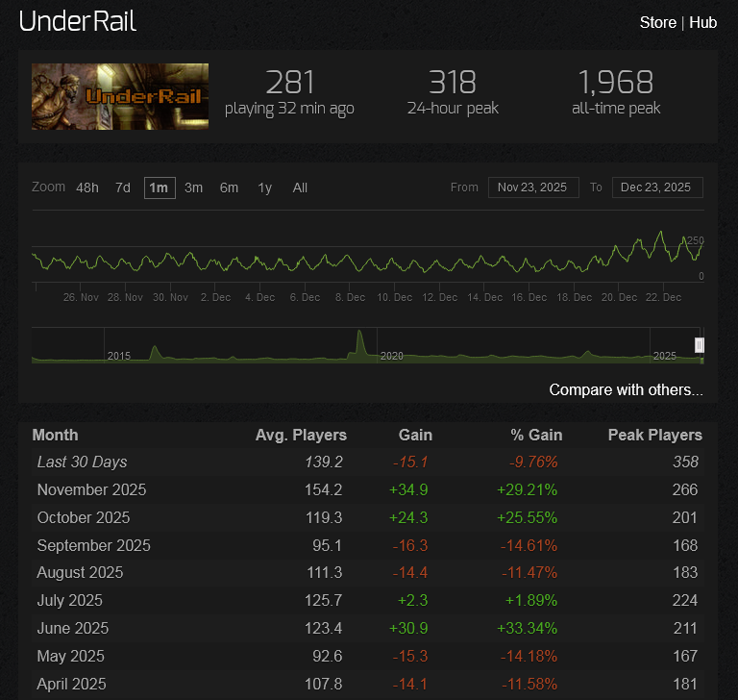The height and width of the screenshot is (700, 738).
Task: Open the Hub link
Action: 702,23
